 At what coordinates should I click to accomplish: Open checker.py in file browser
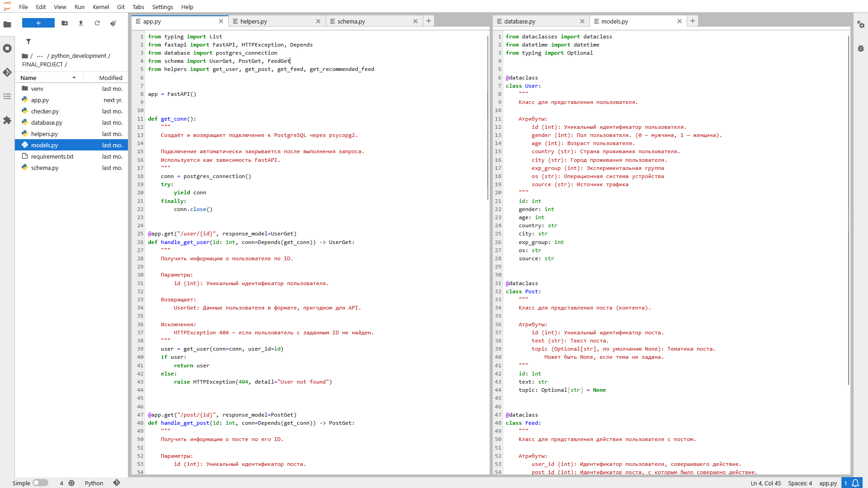point(45,111)
